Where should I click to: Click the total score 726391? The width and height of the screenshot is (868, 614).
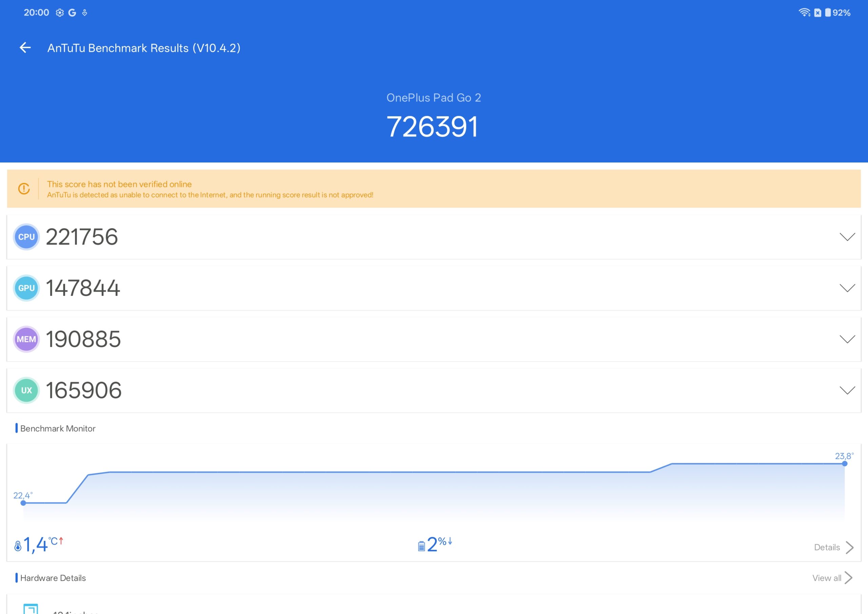(433, 127)
